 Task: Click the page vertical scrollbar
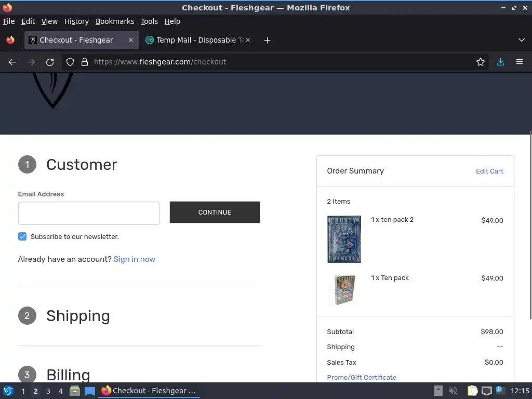pos(530,225)
